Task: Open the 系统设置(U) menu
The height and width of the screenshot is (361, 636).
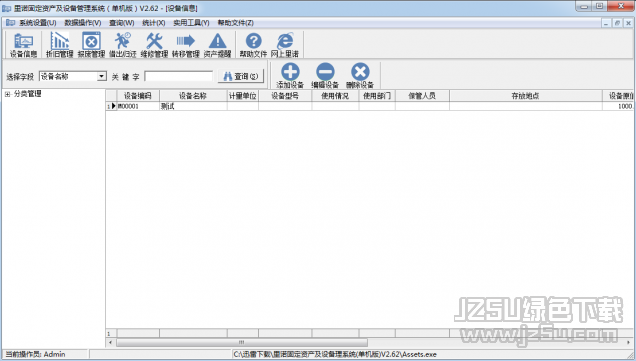Action: click(x=37, y=23)
